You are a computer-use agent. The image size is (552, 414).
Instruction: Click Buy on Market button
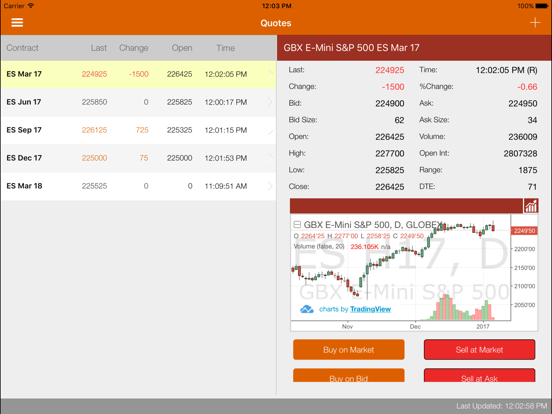[x=349, y=350]
